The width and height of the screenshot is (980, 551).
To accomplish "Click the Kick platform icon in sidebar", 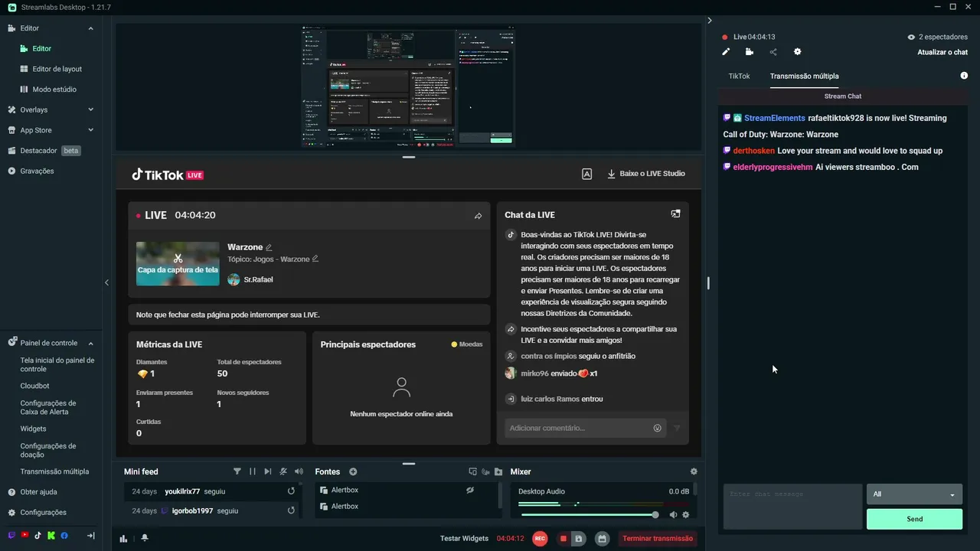I will (51, 536).
